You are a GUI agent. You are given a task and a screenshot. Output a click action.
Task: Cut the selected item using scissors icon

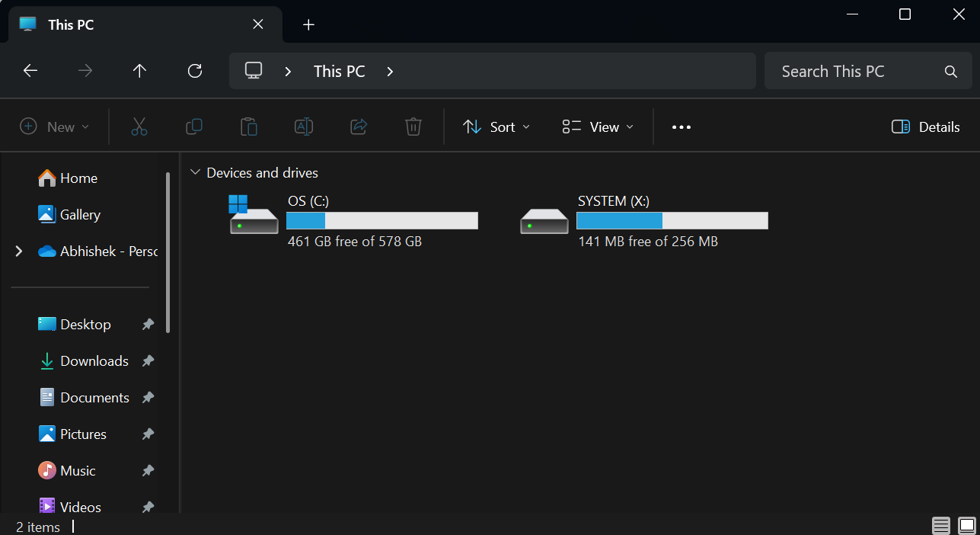point(139,127)
